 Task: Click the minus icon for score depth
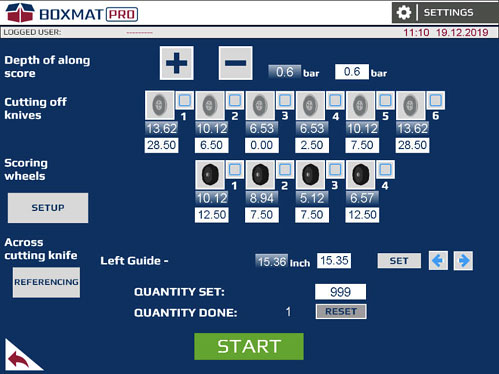pos(235,63)
